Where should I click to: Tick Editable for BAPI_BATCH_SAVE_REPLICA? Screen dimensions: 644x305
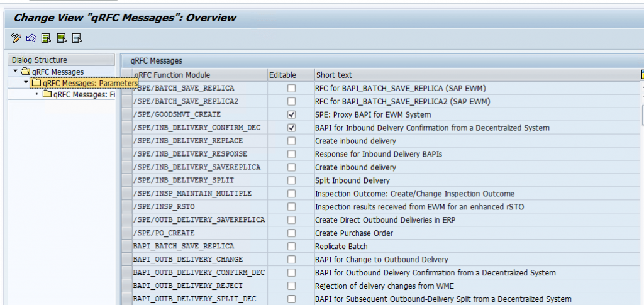291,247
